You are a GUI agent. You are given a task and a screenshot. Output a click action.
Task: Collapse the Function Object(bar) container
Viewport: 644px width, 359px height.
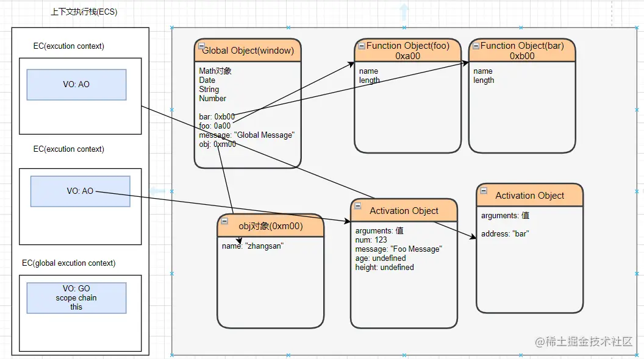[476, 46]
